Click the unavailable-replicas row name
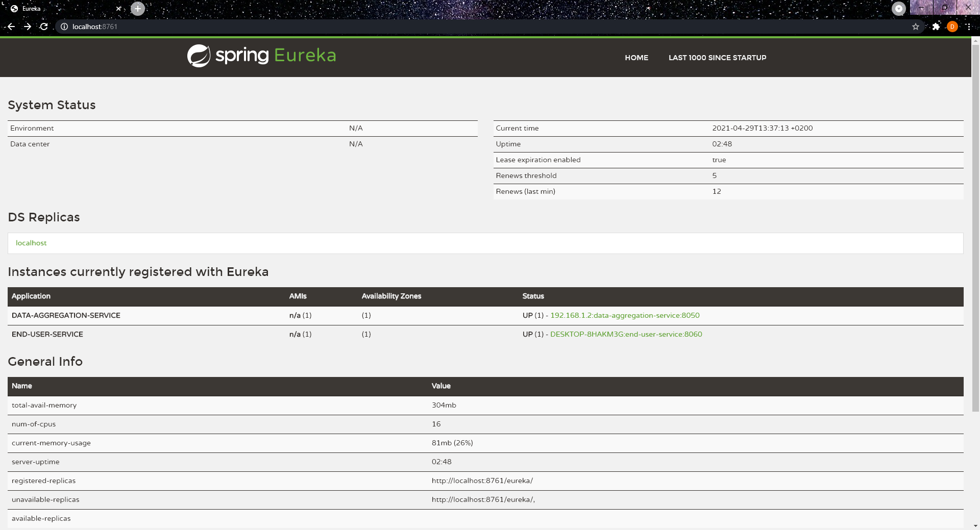 [x=45, y=499]
